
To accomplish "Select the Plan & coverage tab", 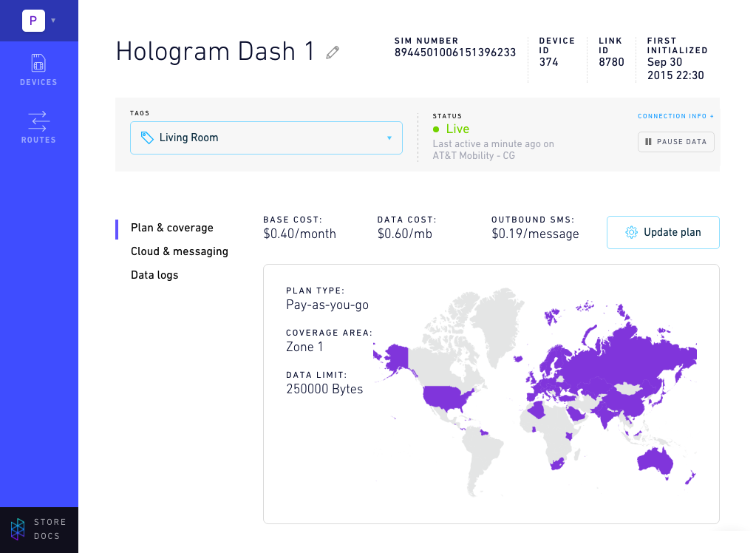I will click(x=171, y=228).
